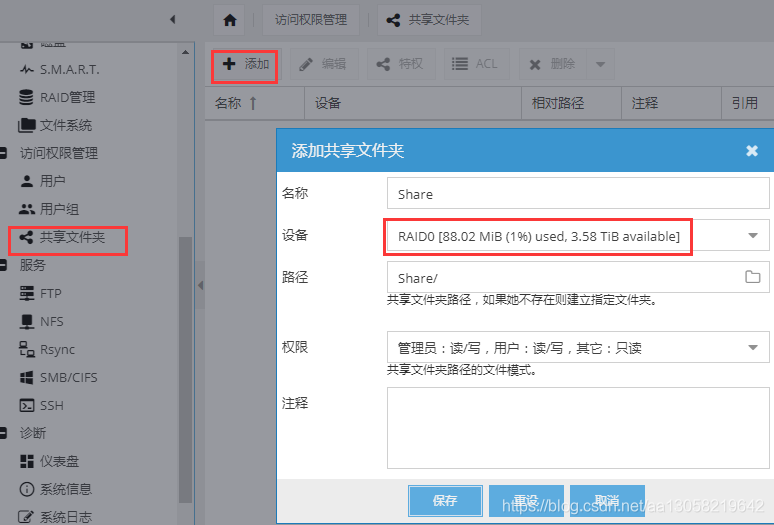This screenshot has height=525, width=774.
Task: Click the 引用 column header
Action: click(748, 103)
